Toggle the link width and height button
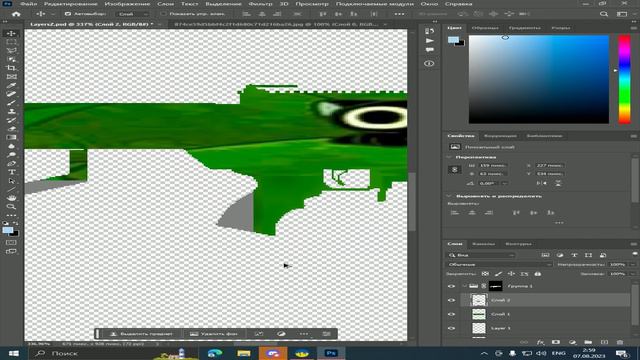 [x=454, y=169]
